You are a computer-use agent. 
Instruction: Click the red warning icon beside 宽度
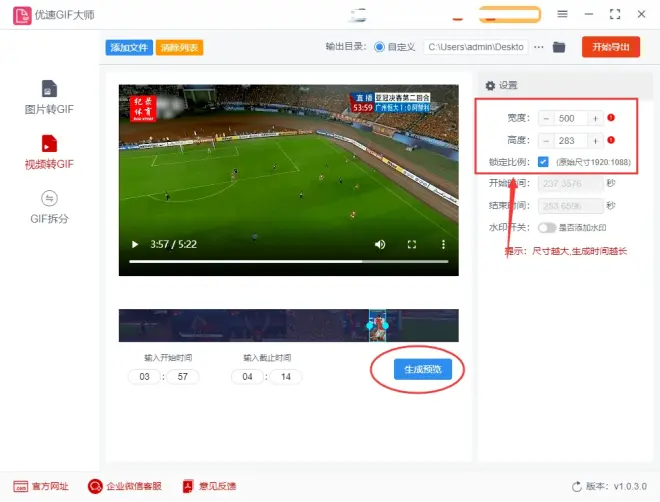[611, 118]
